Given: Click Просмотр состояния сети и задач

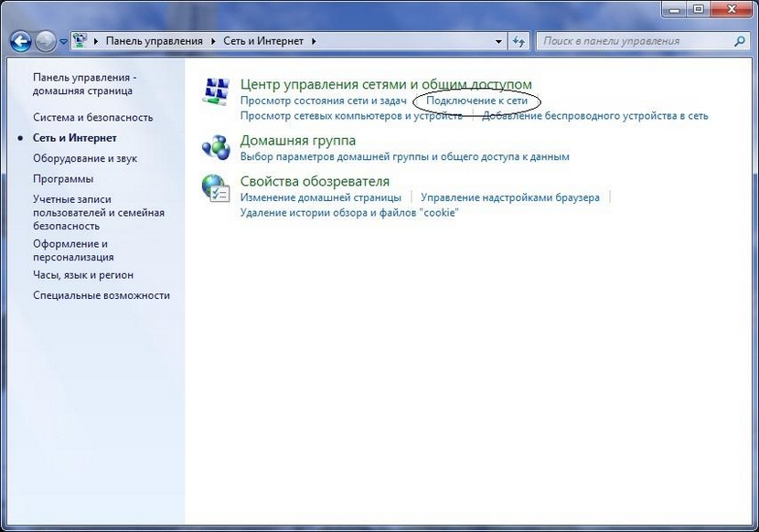Looking at the screenshot, I should [324, 101].
